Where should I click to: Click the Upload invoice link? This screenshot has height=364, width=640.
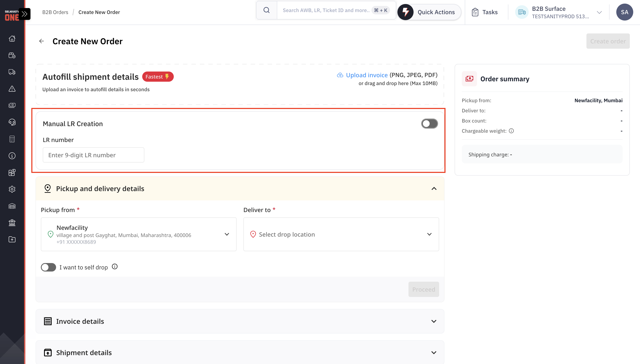(x=367, y=75)
